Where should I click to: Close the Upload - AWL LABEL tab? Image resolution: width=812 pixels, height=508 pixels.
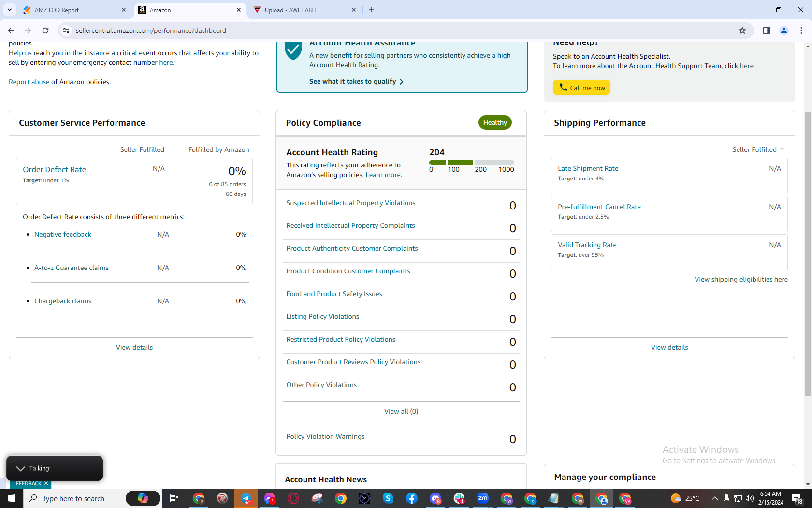(354, 10)
